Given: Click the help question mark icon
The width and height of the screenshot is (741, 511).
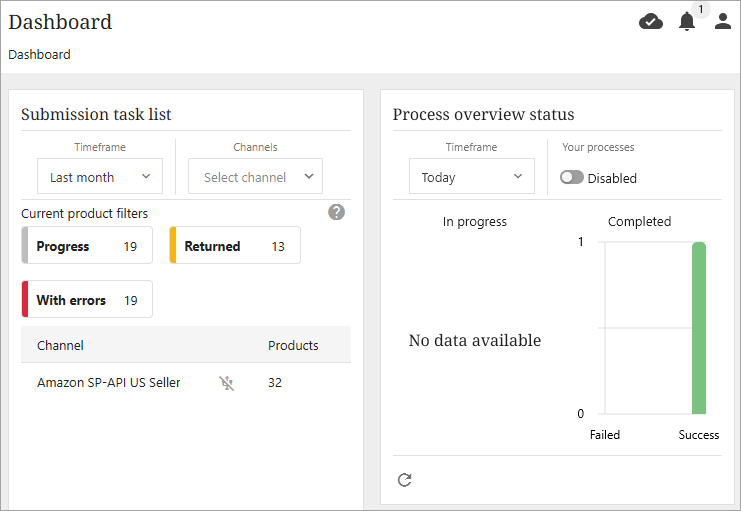Looking at the screenshot, I should 337,212.
